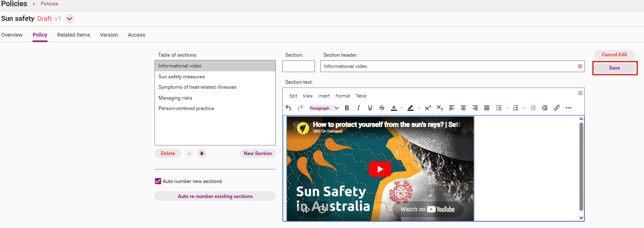The image size is (644, 228).
Task: Play the Sun Safety YouTube video
Action: [380, 169]
